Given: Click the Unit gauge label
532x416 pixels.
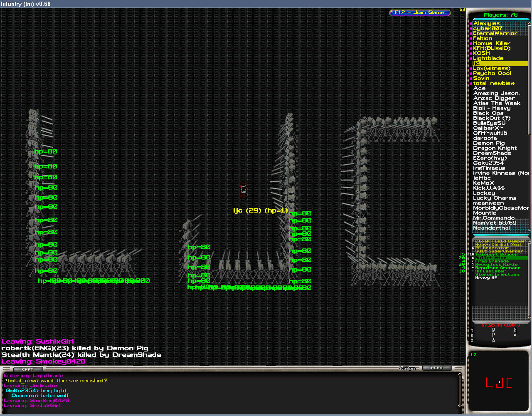Looking at the screenshot, I should tap(515, 333).
